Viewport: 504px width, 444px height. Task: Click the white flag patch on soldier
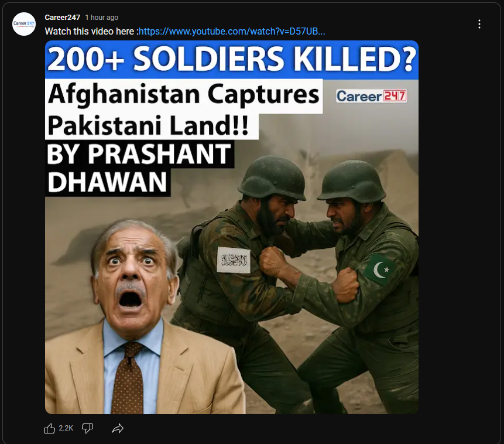pos(234,259)
